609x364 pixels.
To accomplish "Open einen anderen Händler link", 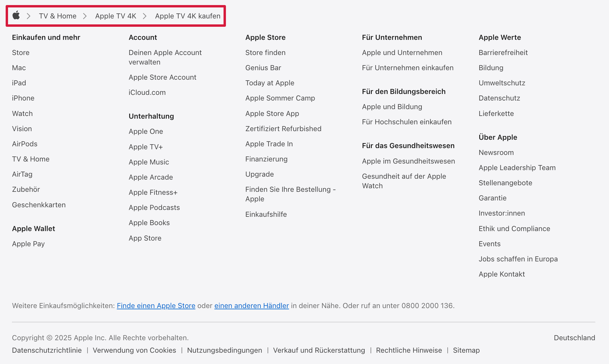I will [x=252, y=306].
